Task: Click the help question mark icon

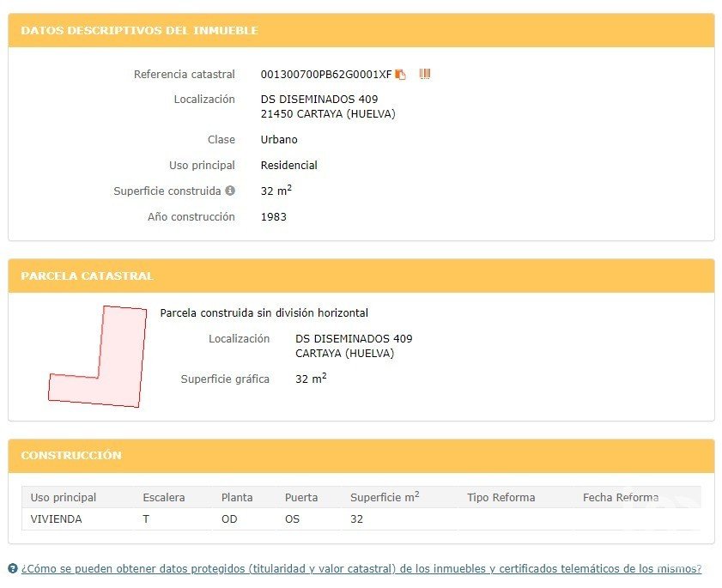Action: click(x=13, y=568)
